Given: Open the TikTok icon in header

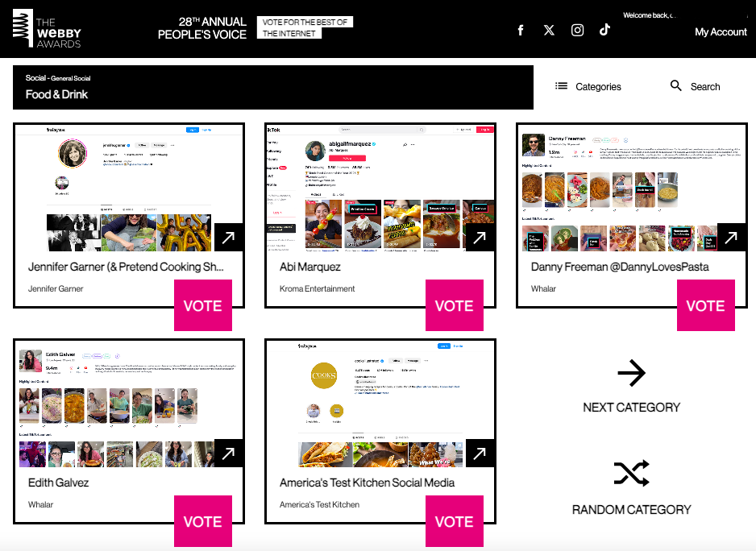Looking at the screenshot, I should tap(604, 30).
